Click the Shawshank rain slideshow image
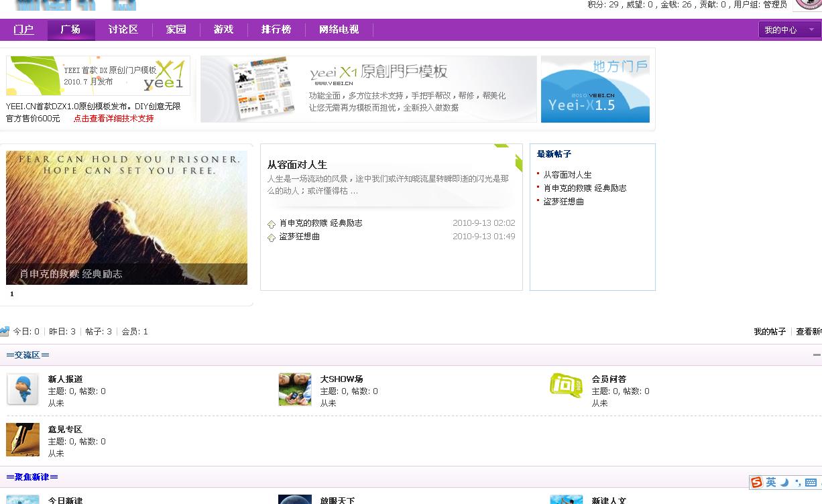The image size is (822, 504). click(x=127, y=218)
